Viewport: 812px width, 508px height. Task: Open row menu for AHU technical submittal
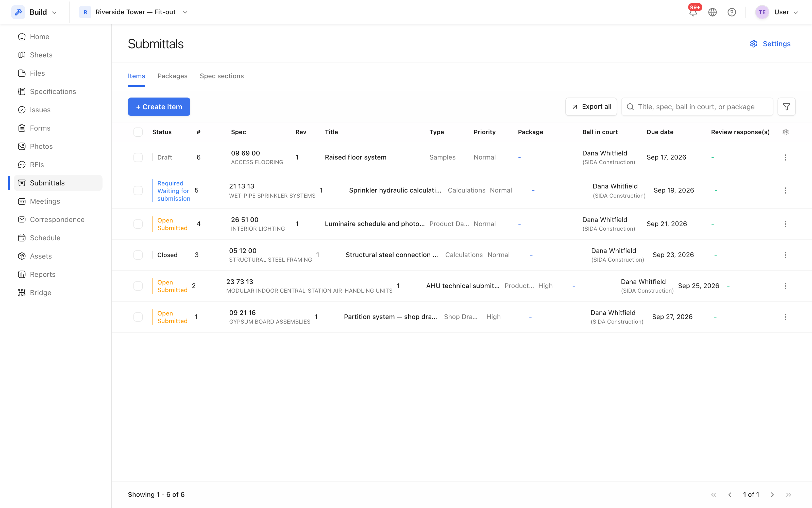click(x=786, y=286)
